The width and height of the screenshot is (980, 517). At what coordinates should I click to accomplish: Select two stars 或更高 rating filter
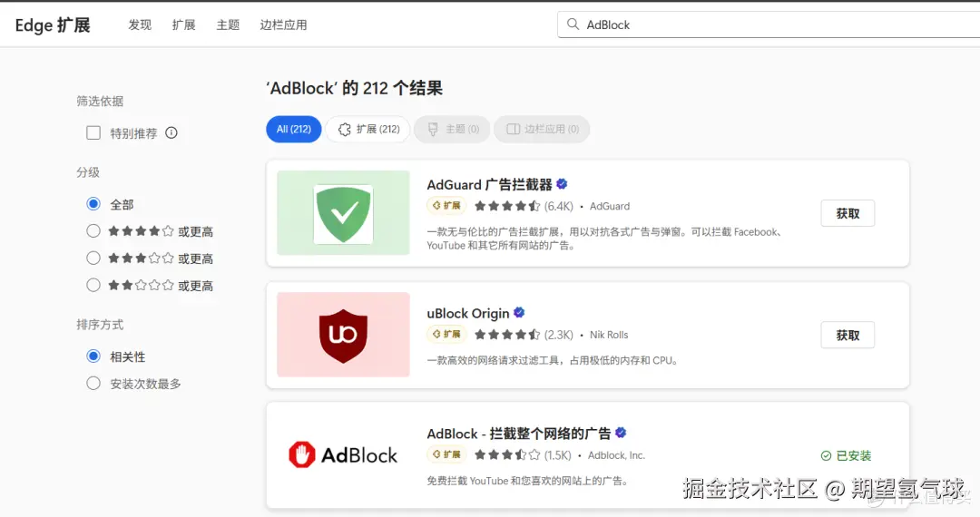[93, 286]
